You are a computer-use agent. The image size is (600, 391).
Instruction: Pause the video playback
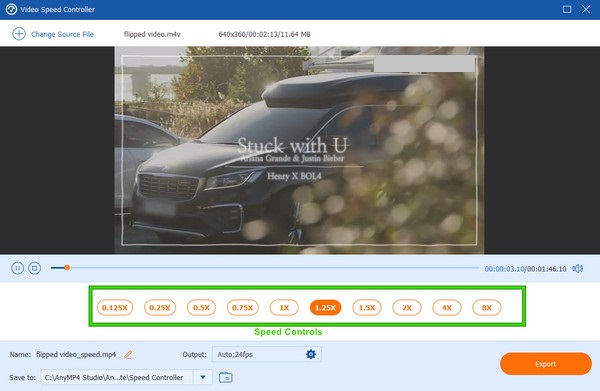point(17,268)
